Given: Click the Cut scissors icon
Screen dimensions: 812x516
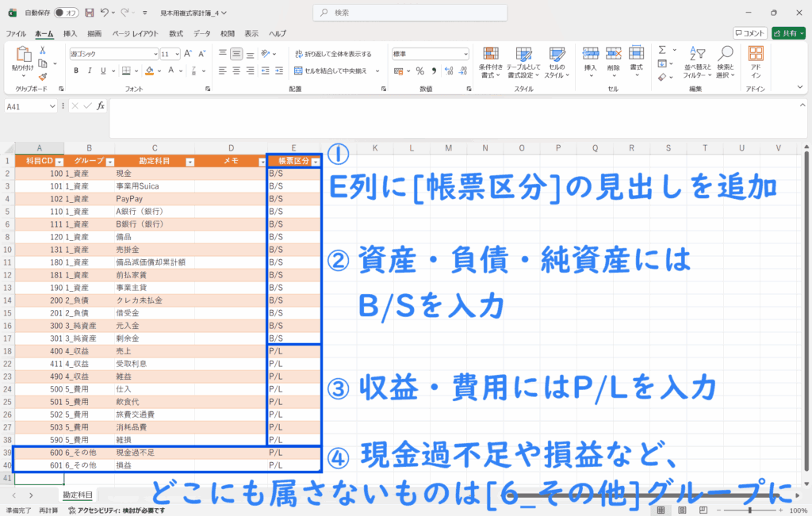Looking at the screenshot, I should [43, 50].
